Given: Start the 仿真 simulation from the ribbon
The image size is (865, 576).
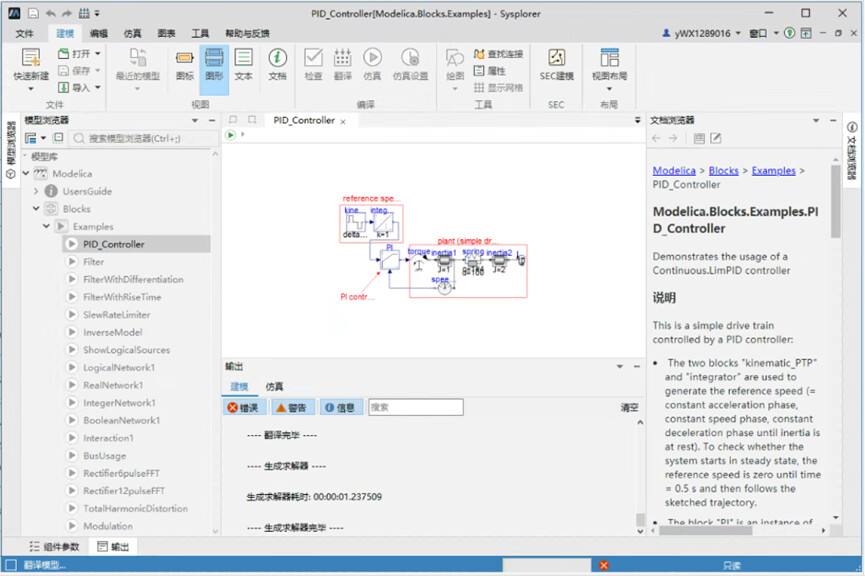Looking at the screenshot, I should (x=372, y=65).
